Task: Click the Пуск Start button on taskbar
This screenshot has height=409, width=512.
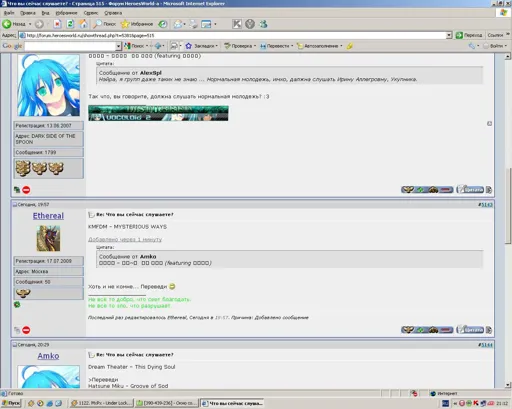Action: [11, 403]
